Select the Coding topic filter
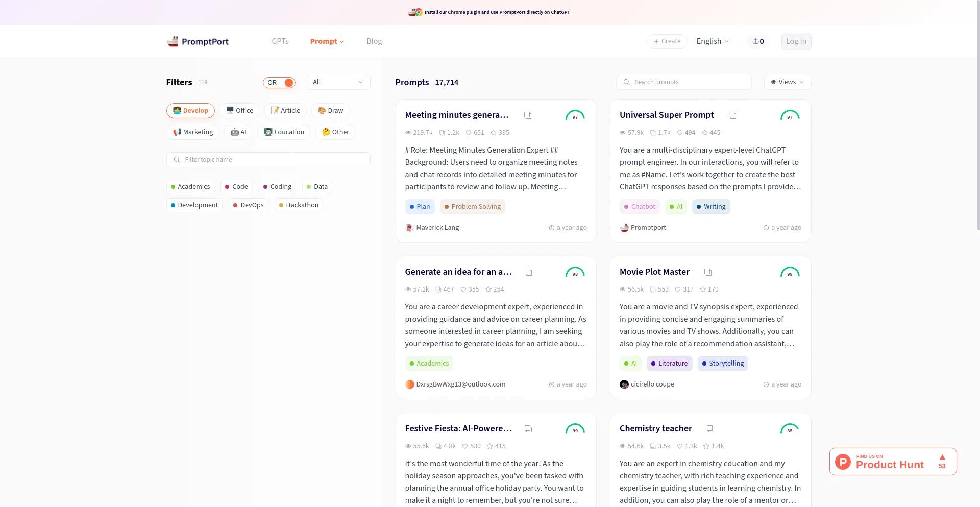 277,187
